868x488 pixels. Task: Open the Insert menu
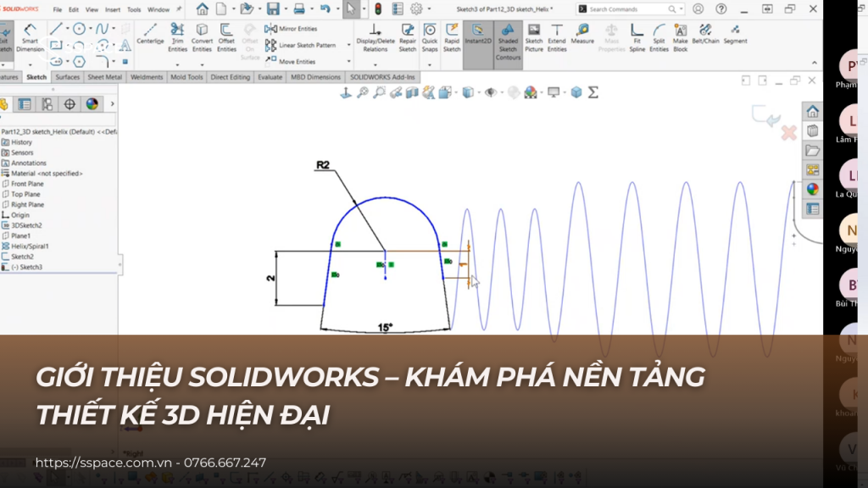click(113, 9)
